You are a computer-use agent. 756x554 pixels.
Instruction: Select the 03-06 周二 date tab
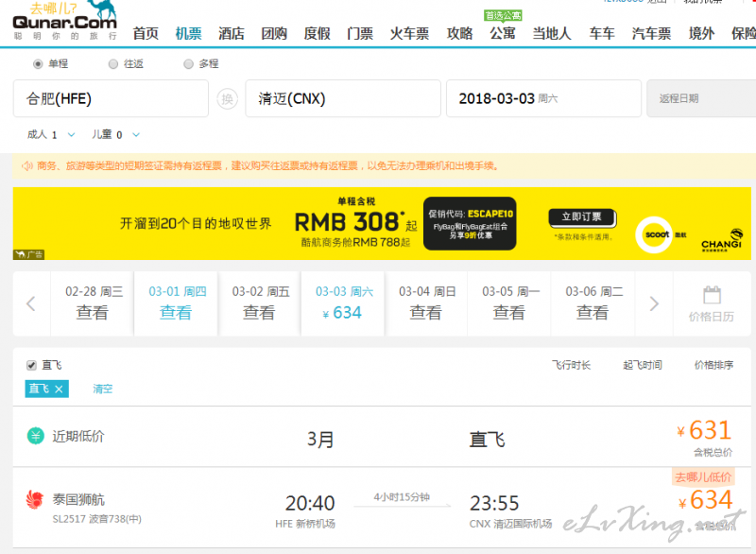point(593,303)
